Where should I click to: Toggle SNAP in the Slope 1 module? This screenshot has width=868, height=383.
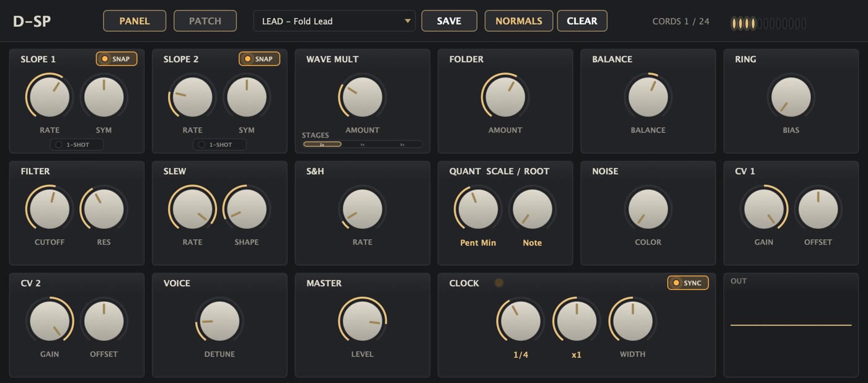tap(117, 59)
